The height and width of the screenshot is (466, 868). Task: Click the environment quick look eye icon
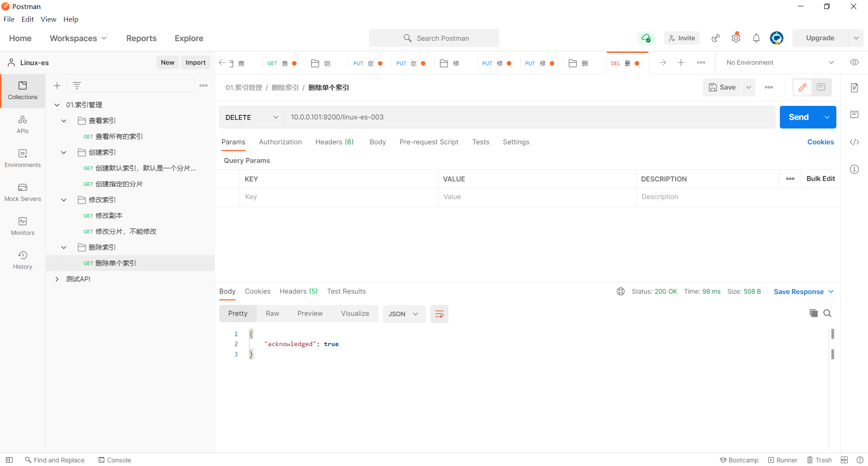pos(854,62)
